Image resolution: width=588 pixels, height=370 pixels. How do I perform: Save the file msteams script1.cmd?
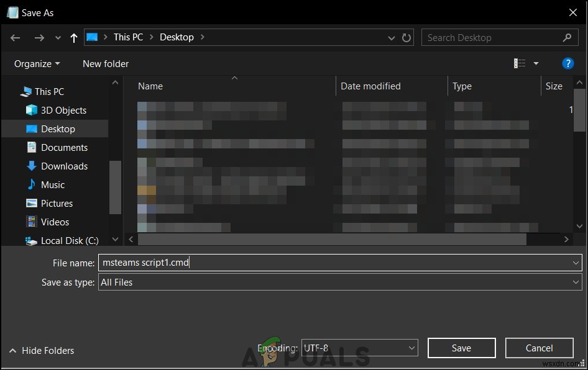coord(461,348)
